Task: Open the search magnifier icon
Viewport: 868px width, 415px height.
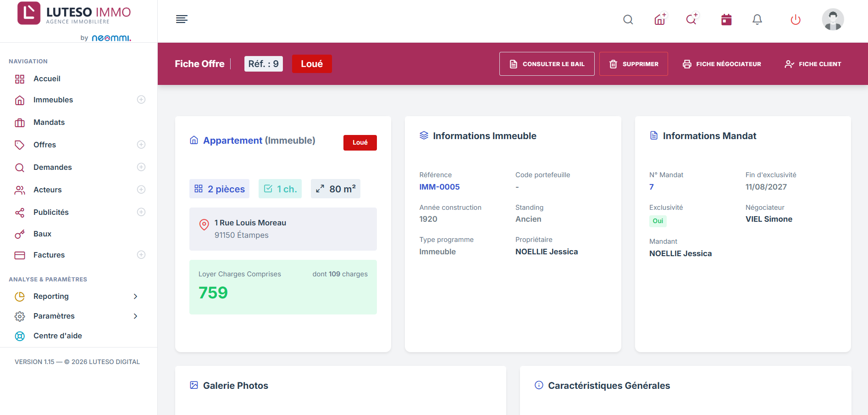Action: tap(628, 20)
